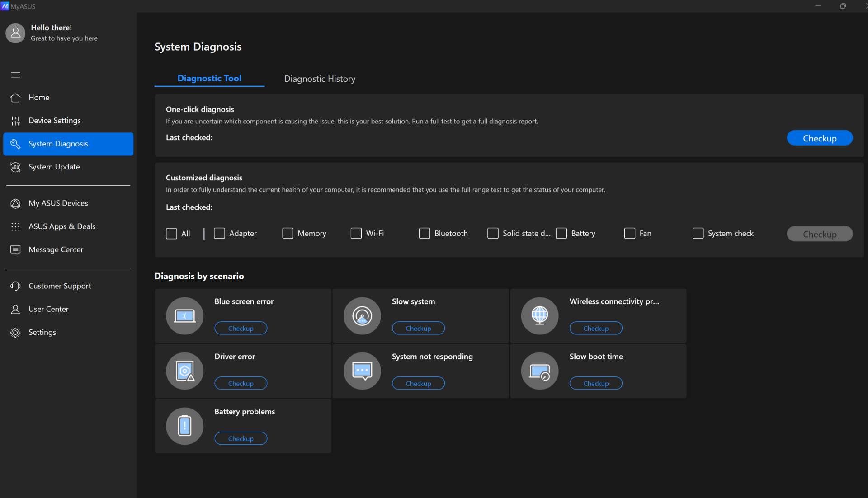Run the One-click diagnosis Checkup button
The image size is (868, 498).
(819, 138)
